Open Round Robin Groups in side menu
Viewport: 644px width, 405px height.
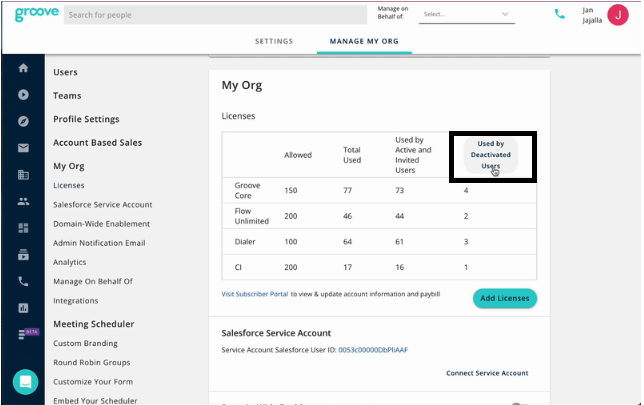[x=98, y=362]
